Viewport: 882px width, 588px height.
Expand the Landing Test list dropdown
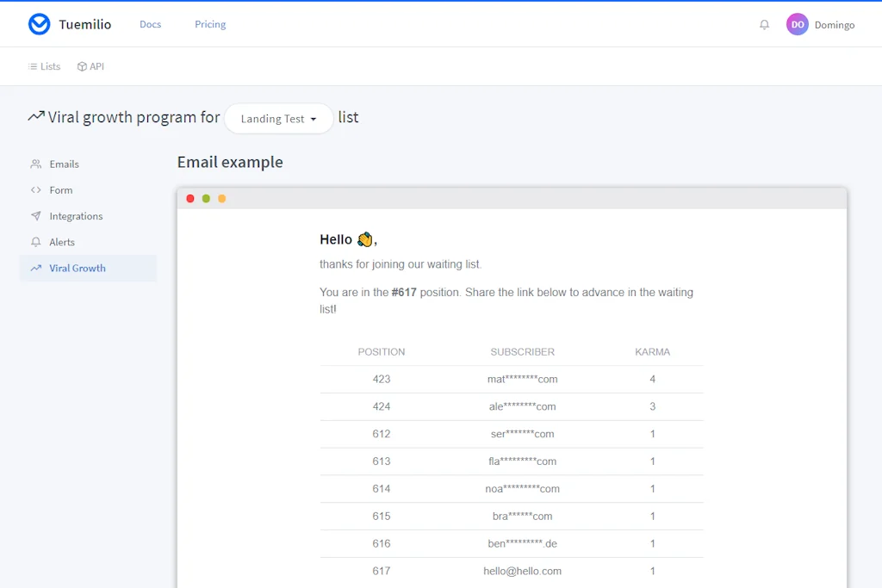pyautogui.click(x=278, y=119)
